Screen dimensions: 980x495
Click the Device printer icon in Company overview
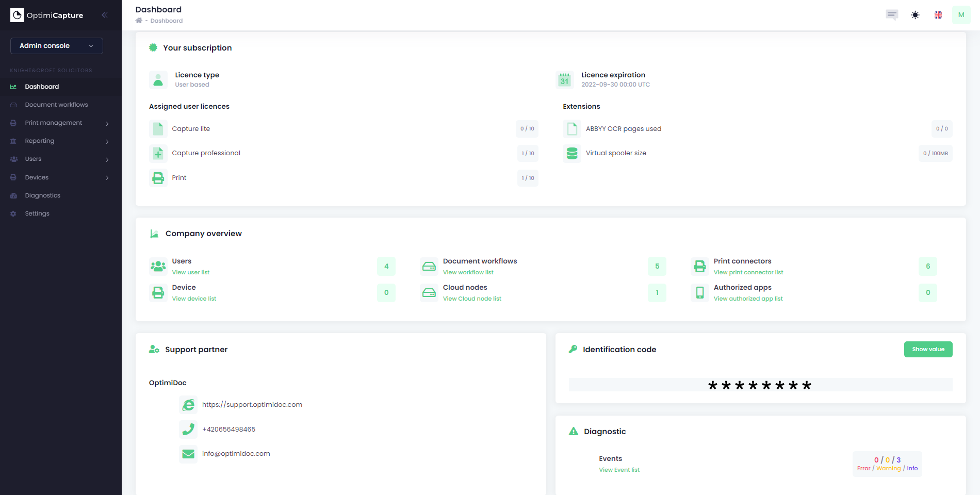[158, 292]
